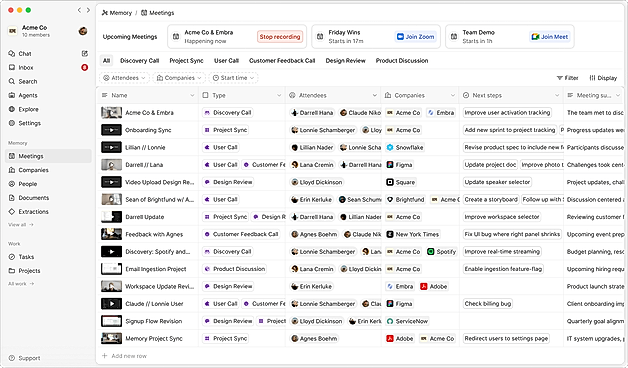Click the Square company chip
This screenshot has height=368, width=628.
(401, 182)
